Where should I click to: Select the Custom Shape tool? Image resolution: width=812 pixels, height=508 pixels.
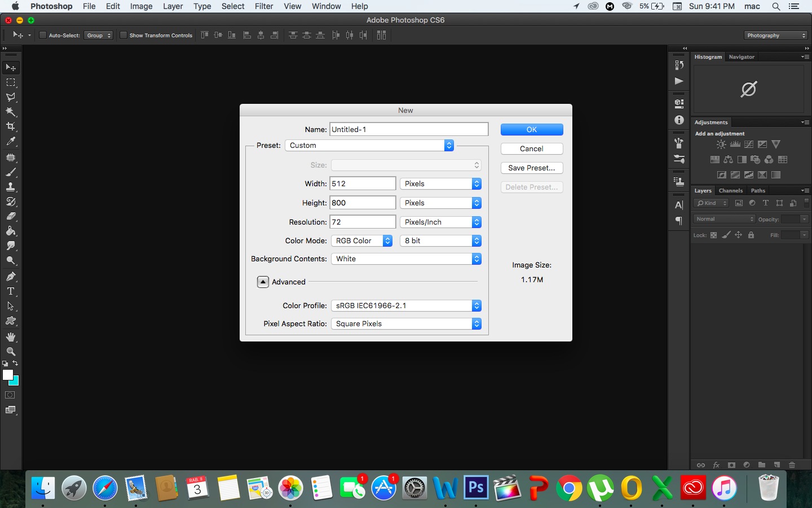[x=11, y=321]
